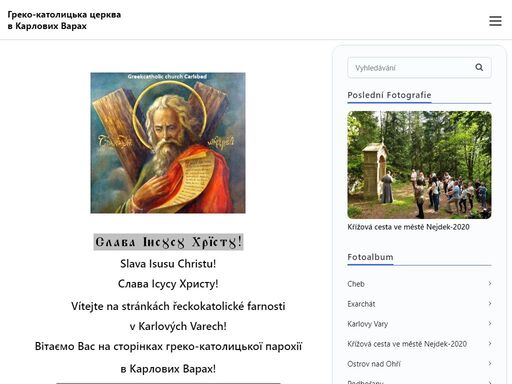Select the text Слава Ісусу Христу!
This screenshot has width=512, height=384.
pyautogui.click(x=168, y=284)
